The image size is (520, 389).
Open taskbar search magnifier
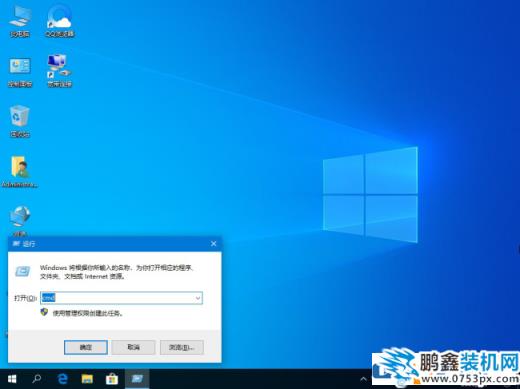pos(37,379)
